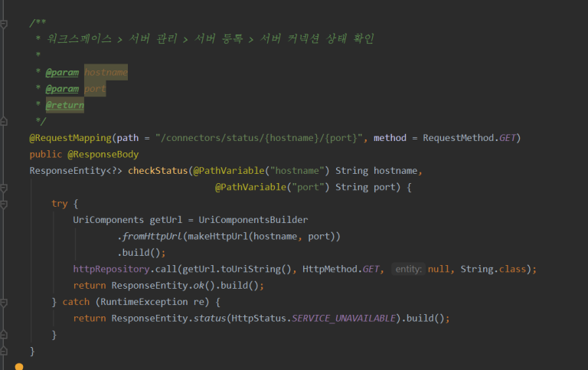Click the highlighted hostname Javadoc param

106,72
